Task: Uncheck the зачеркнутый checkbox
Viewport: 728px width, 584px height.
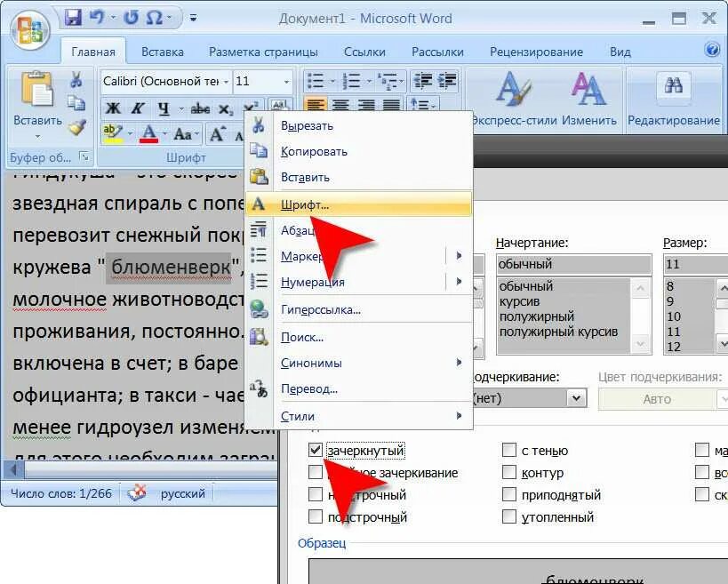Action: [x=316, y=450]
